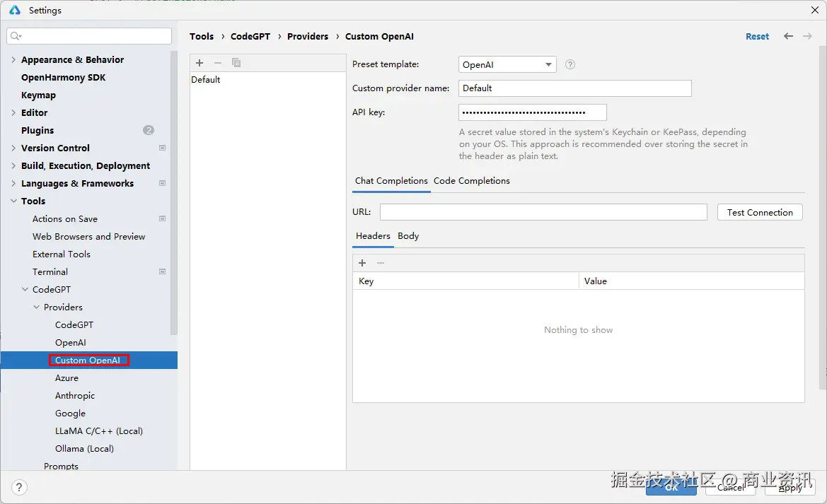Remove the selected provider with minus icon
The height and width of the screenshot is (504, 827).
(218, 63)
